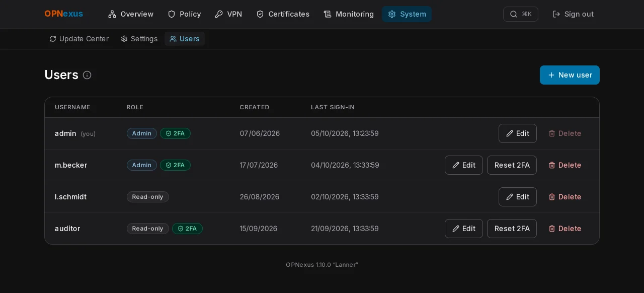This screenshot has height=293, width=644.
Task: Click the 2FA badge for m.becker
Action: pyautogui.click(x=175, y=165)
